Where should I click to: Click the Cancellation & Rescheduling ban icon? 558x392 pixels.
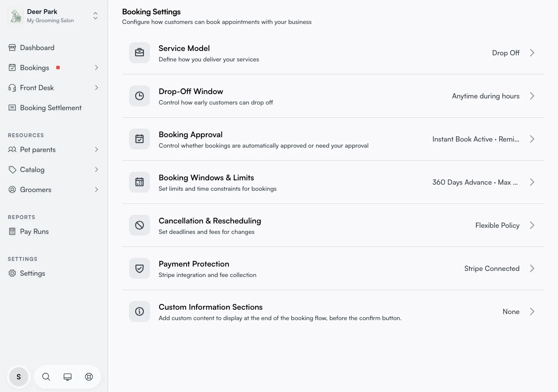point(139,225)
